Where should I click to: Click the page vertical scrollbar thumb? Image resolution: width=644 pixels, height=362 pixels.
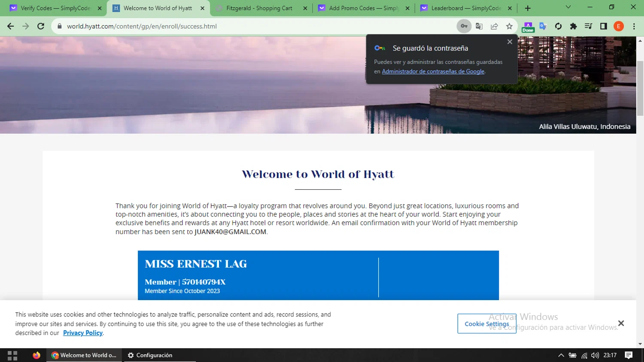click(640, 88)
